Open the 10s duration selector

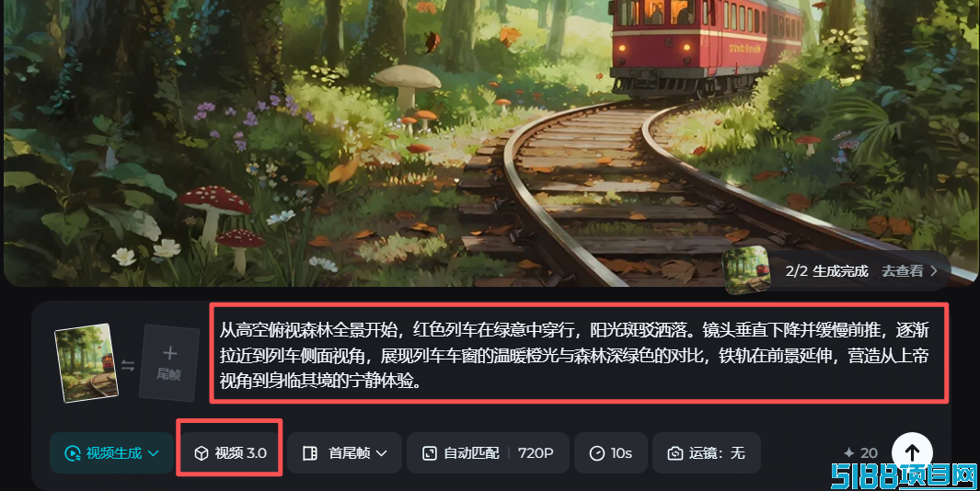pyautogui.click(x=611, y=453)
